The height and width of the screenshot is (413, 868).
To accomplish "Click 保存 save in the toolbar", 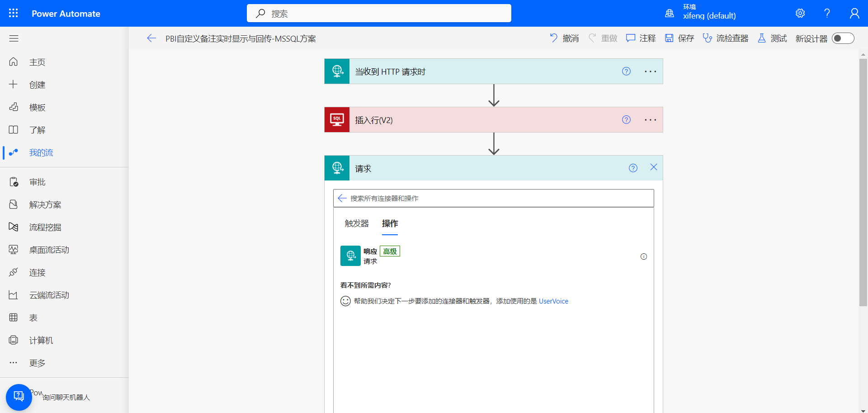I will coord(679,38).
